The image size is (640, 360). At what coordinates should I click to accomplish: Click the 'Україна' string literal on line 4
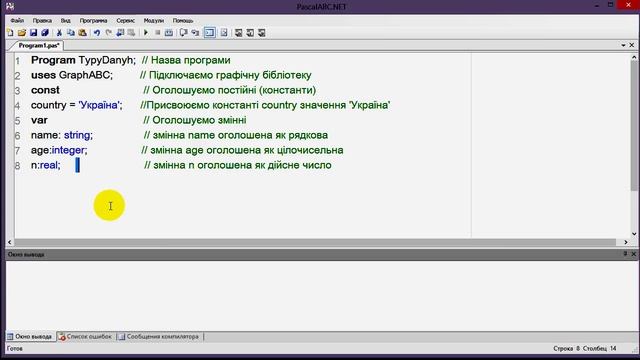tap(100, 105)
